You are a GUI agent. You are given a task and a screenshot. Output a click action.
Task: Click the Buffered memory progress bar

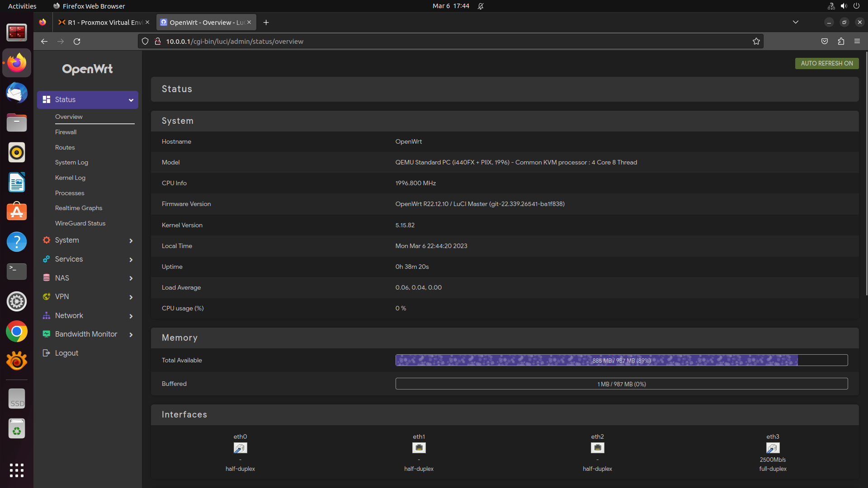622,384
